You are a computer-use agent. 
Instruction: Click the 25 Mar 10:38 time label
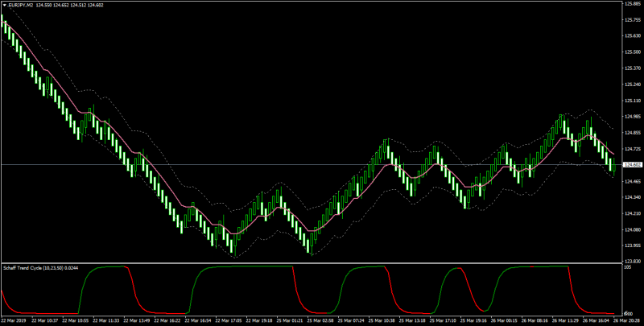pos(383,320)
